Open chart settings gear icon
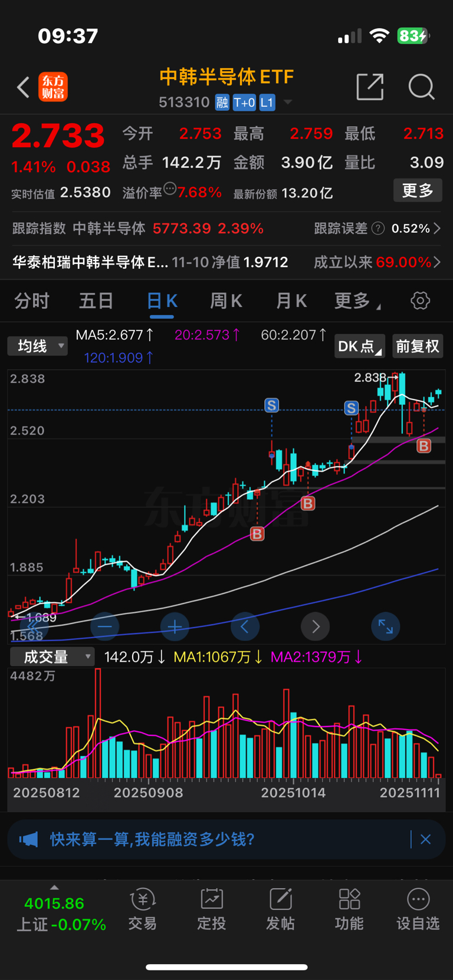This screenshot has width=453, height=980. tap(420, 301)
